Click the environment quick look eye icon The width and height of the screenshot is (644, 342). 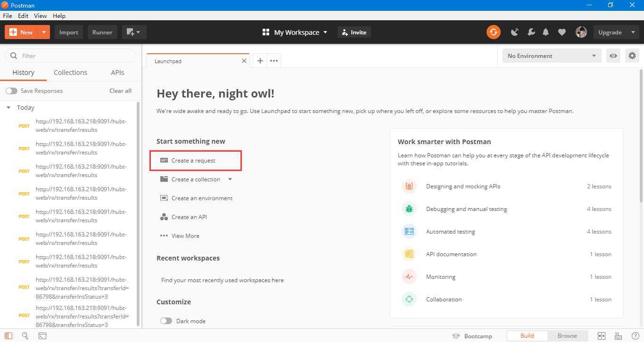[x=613, y=56]
